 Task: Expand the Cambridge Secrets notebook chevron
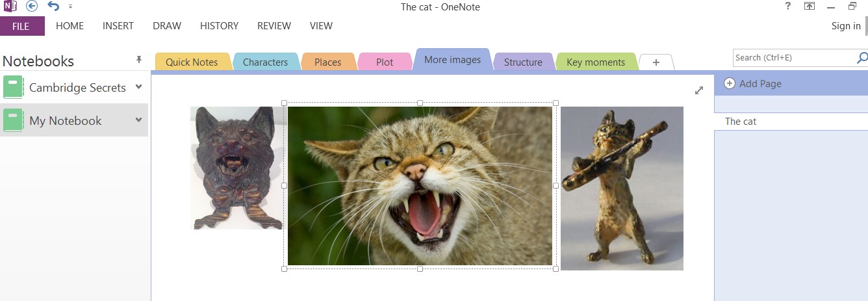[x=138, y=87]
